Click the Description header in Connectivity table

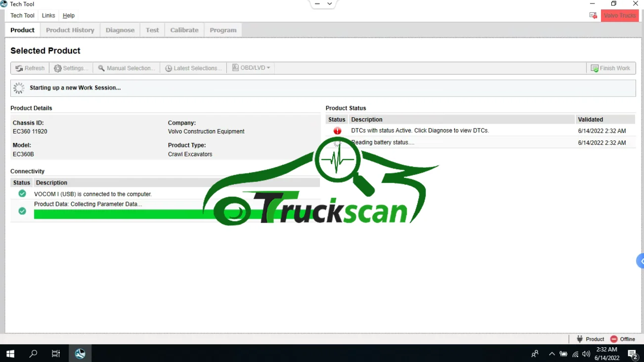176,183
